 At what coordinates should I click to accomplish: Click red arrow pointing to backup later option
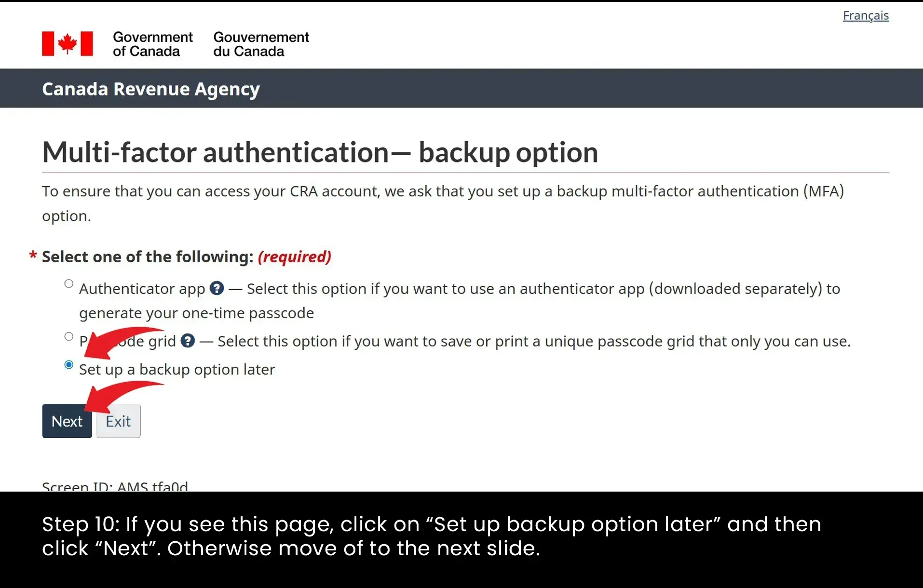[123, 343]
